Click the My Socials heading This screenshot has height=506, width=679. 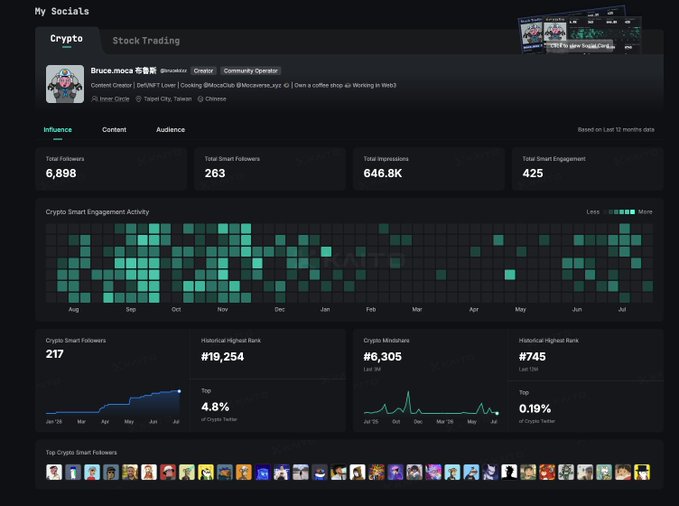tap(62, 11)
